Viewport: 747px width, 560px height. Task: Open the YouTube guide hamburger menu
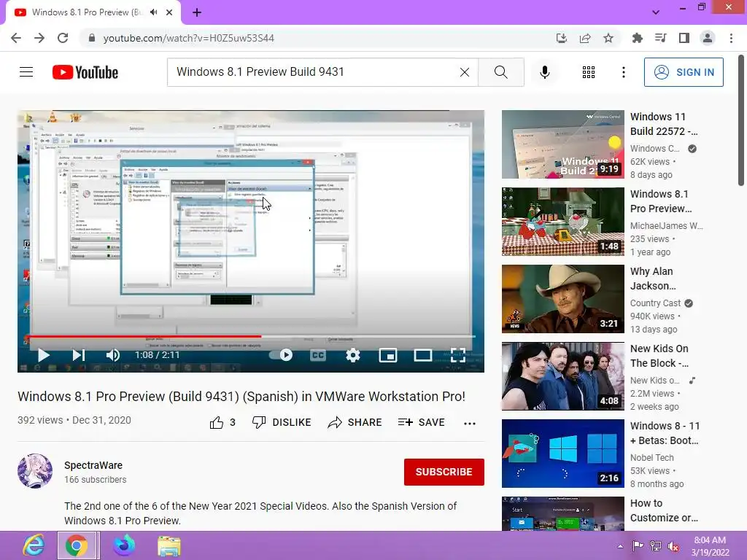coord(26,72)
